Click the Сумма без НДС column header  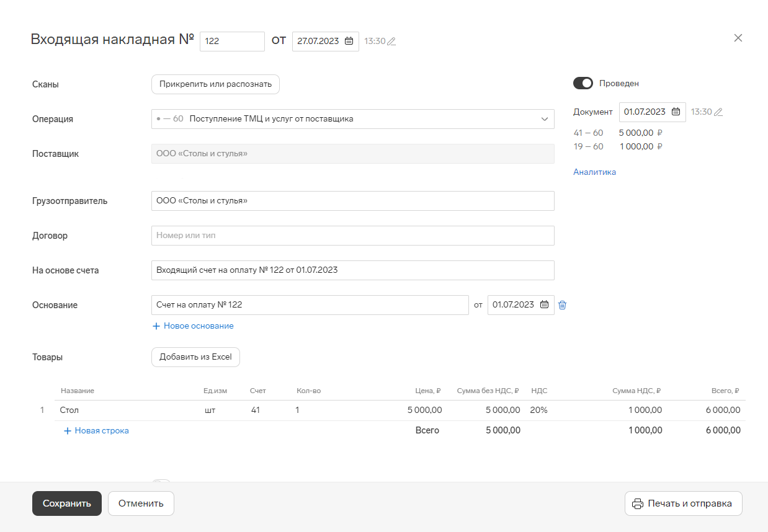(488, 391)
